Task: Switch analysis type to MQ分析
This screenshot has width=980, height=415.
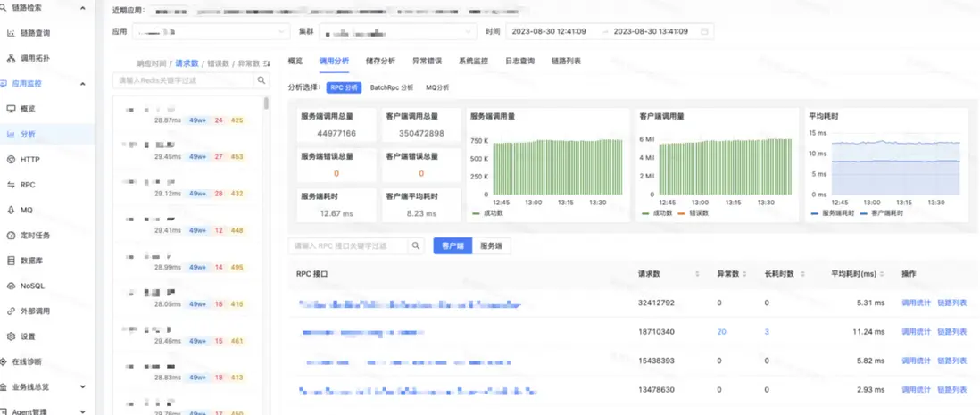Action: pyautogui.click(x=437, y=87)
